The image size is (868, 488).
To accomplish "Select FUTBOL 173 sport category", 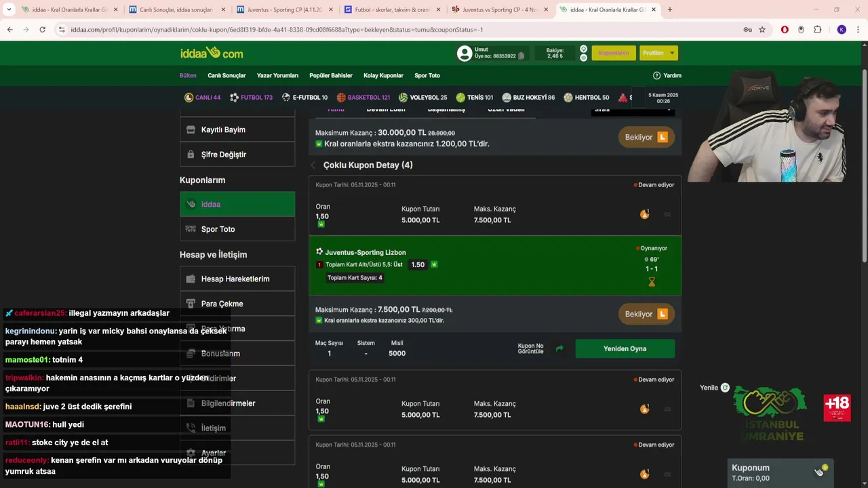I will 251,98.
